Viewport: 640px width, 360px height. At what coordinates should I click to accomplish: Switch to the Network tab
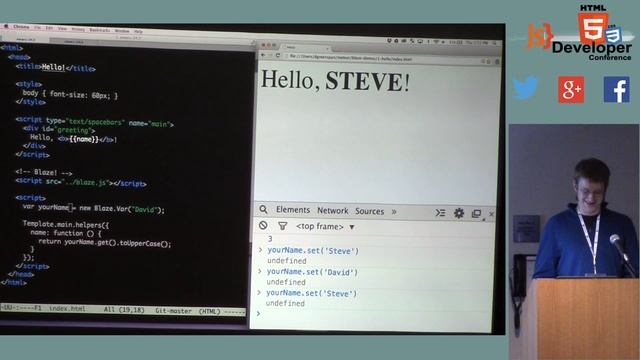coord(333,211)
